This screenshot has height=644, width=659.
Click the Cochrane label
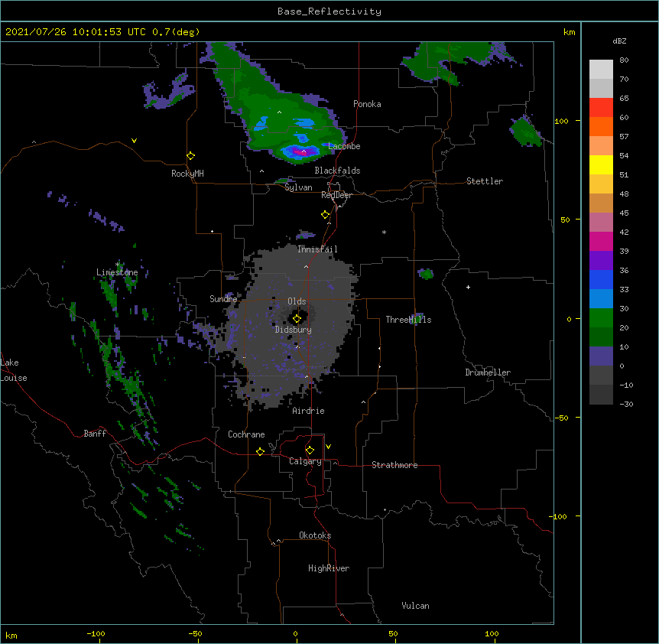(x=246, y=434)
